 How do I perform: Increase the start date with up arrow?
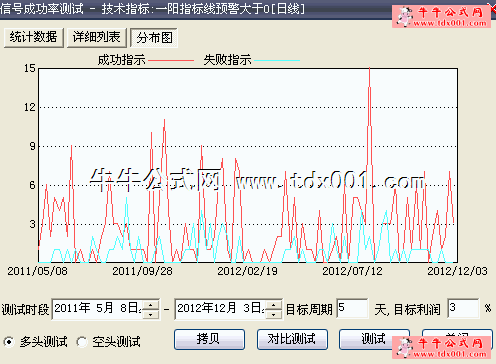point(151,305)
